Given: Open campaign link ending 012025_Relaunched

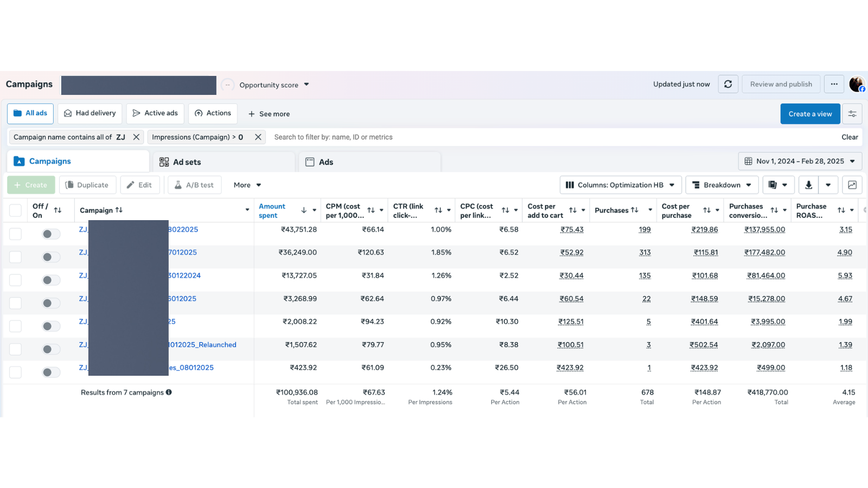Looking at the screenshot, I should tap(202, 345).
